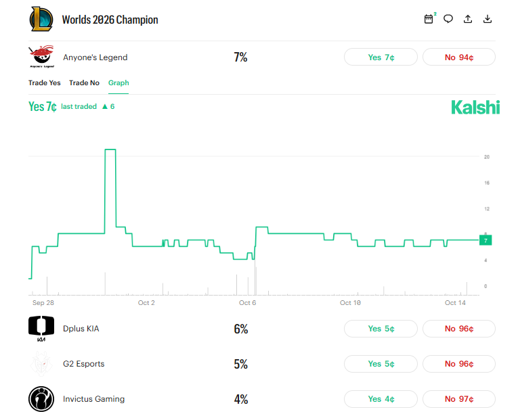Open the Invictus Gaming row name
Image resolution: width=518 pixels, height=420 pixels.
(x=94, y=399)
